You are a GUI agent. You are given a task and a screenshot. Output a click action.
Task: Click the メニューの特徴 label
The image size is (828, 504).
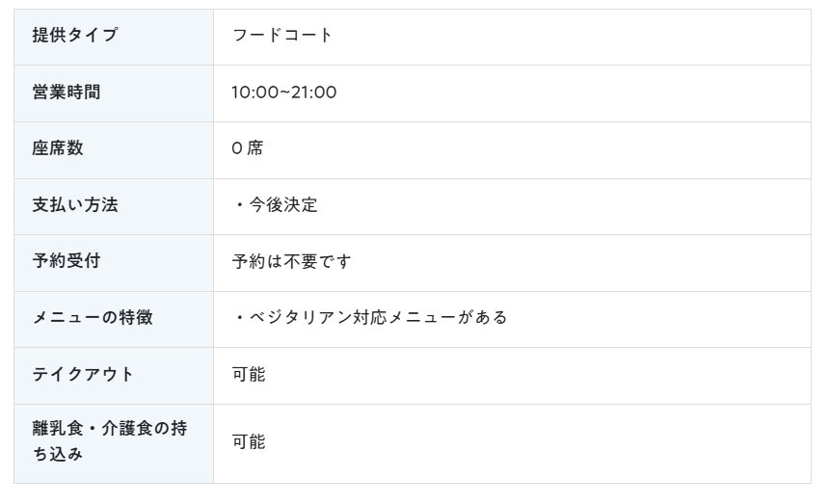tap(93, 317)
